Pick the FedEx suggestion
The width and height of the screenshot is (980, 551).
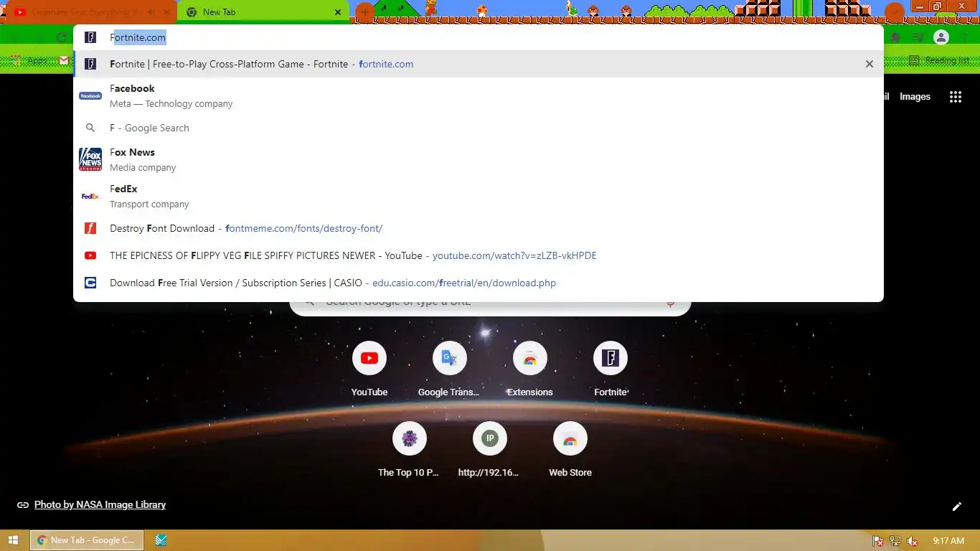point(479,196)
